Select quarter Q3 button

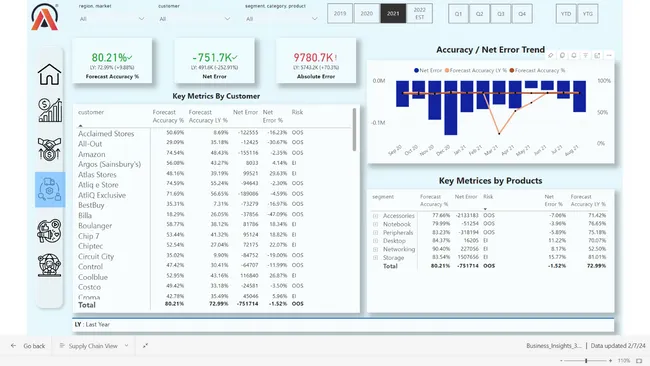pyautogui.click(x=501, y=14)
